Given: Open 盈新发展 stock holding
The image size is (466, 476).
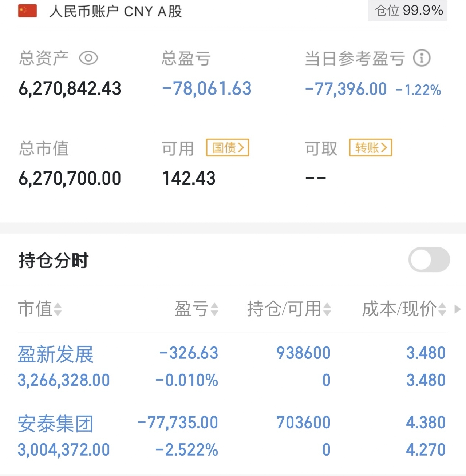Looking at the screenshot, I should tap(56, 354).
